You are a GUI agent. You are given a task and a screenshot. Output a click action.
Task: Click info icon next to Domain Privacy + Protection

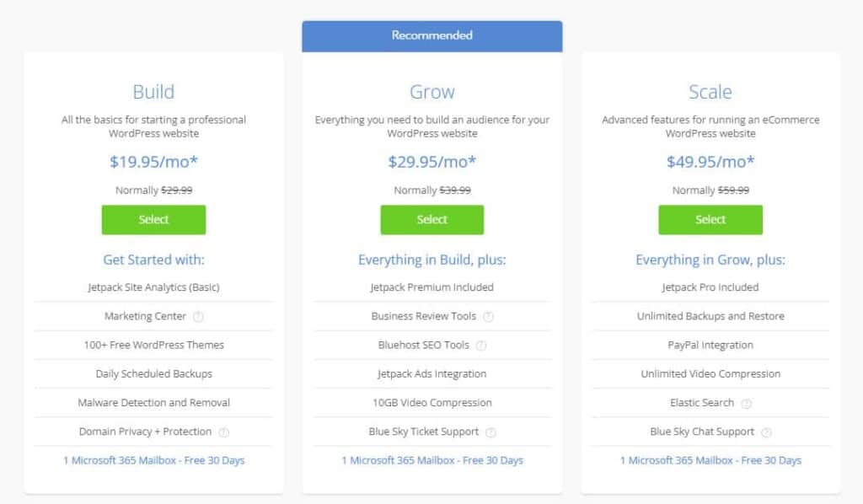pyautogui.click(x=223, y=432)
